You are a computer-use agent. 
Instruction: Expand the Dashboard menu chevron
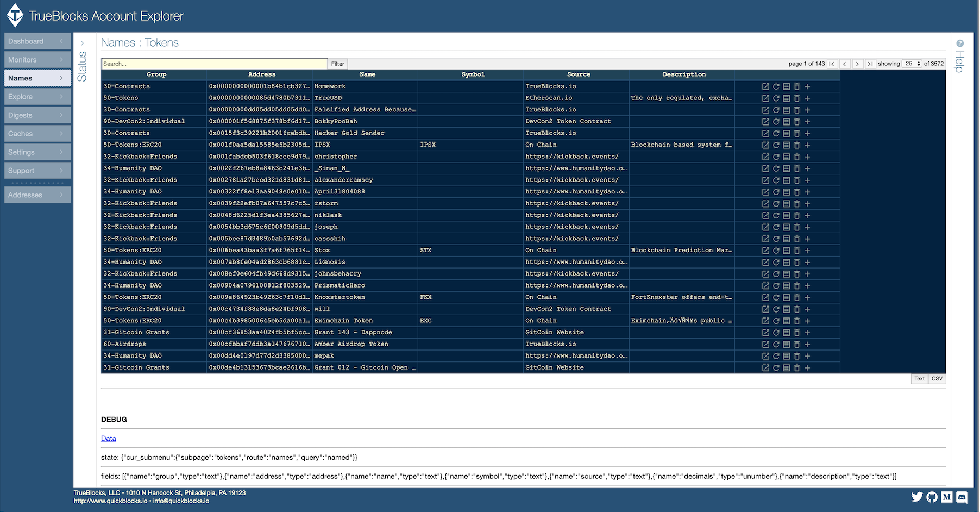point(61,41)
